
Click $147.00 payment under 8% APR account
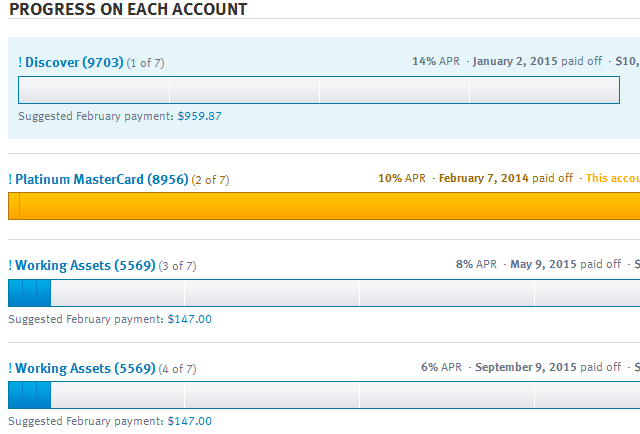tap(190, 319)
